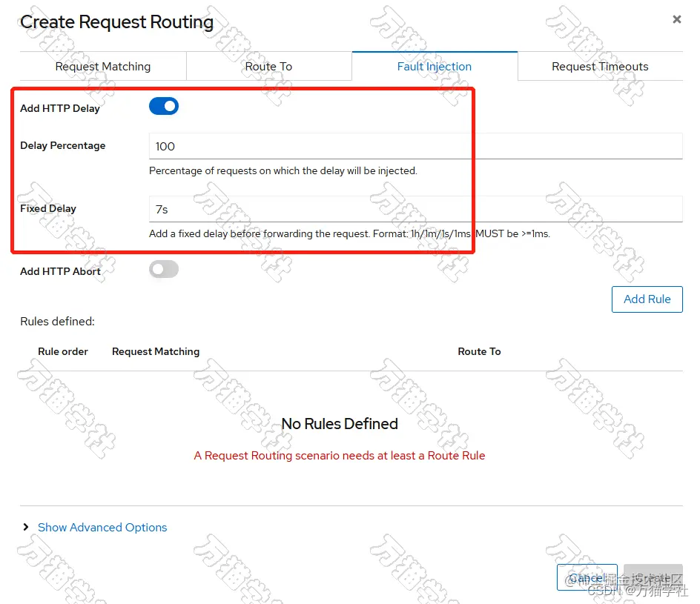This screenshot has height=604, width=700.
Task: Click the red route rule warning message
Action: 340,456
